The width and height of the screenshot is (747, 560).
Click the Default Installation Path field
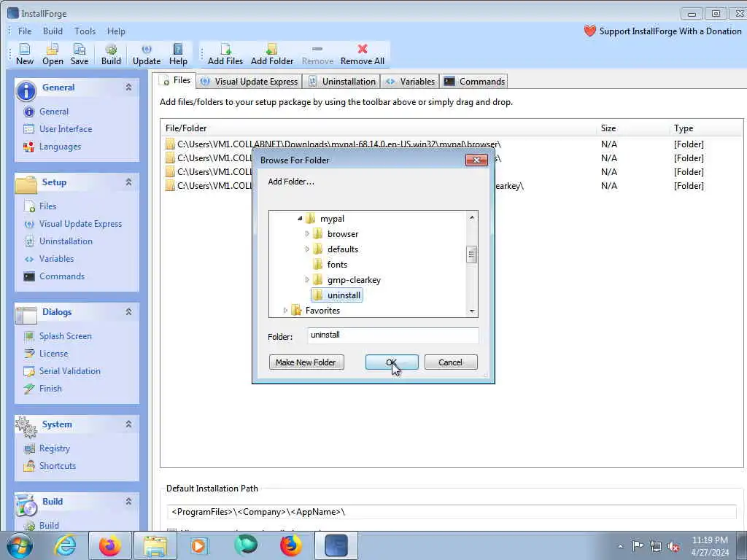451,512
